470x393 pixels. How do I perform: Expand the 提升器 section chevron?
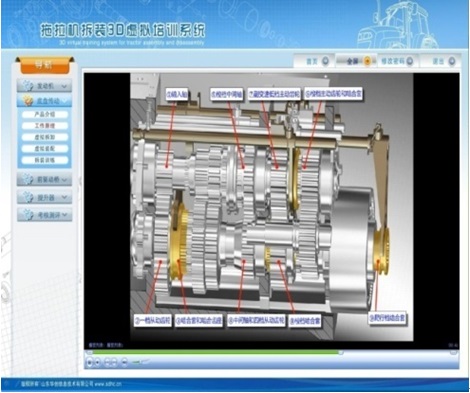tap(65, 197)
